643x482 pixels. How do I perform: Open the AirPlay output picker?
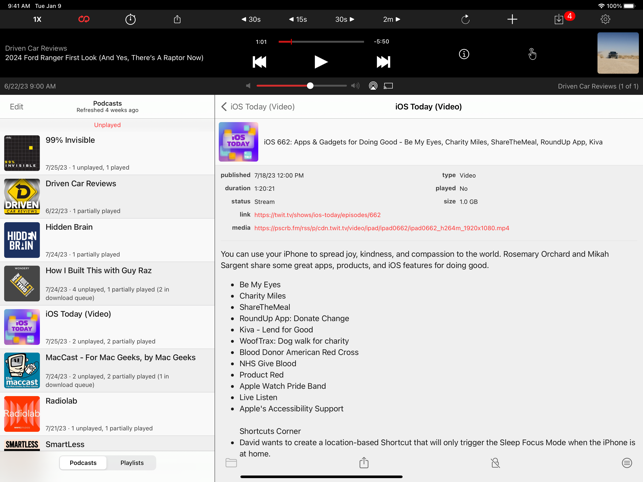(373, 86)
